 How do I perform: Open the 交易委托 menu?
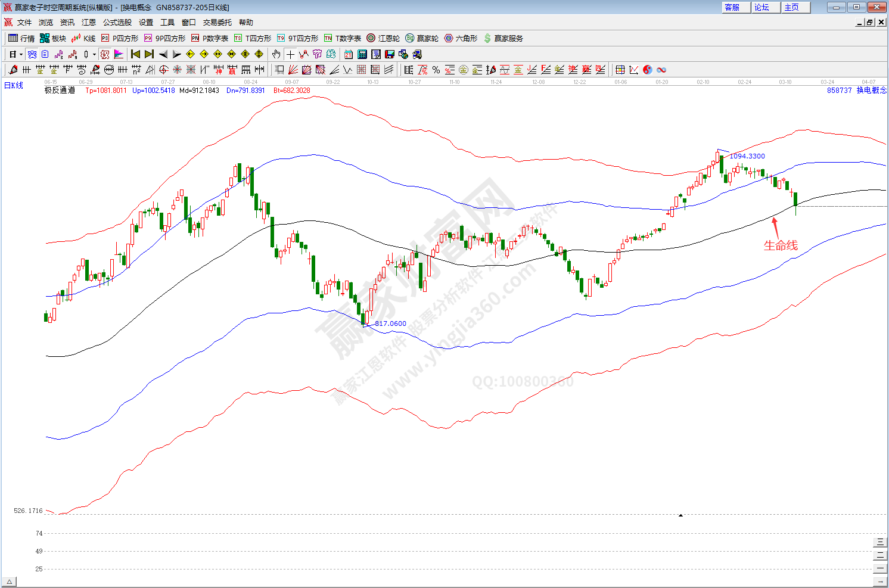217,22
